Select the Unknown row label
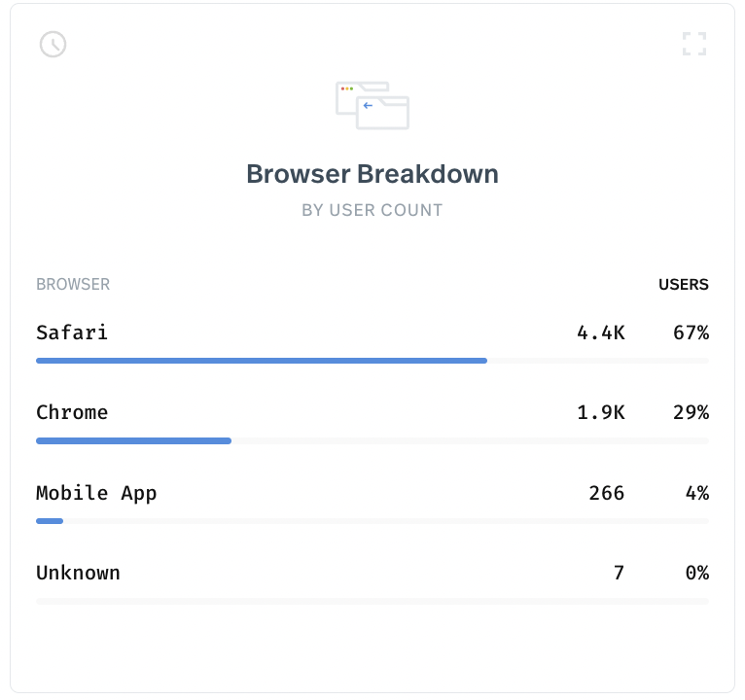This screenshot has width=745, height=700. click(79, 573)
